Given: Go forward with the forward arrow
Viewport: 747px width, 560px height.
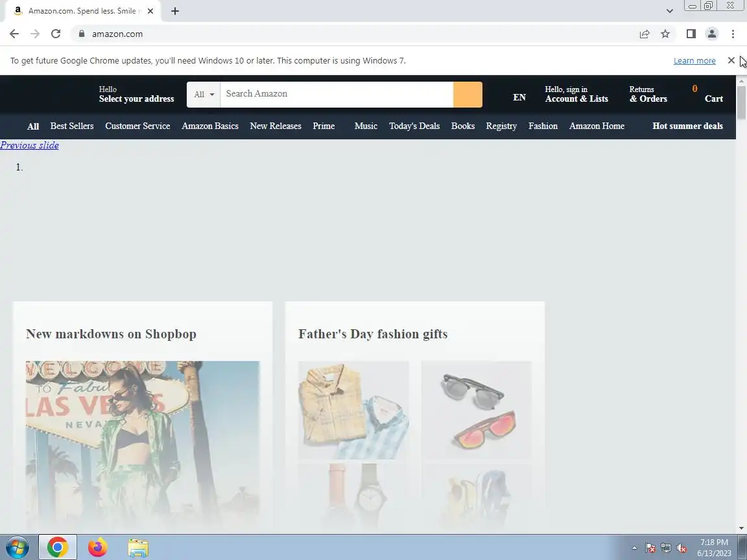Looking at the screenshot, I should 35,34.
